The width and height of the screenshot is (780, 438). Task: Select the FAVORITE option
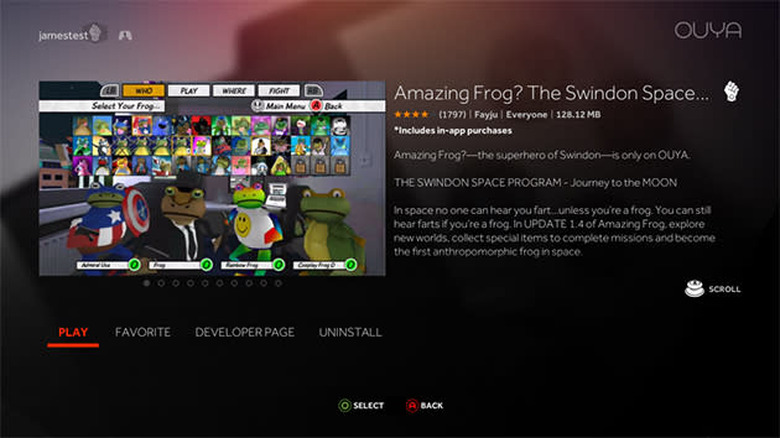(143, 332)
